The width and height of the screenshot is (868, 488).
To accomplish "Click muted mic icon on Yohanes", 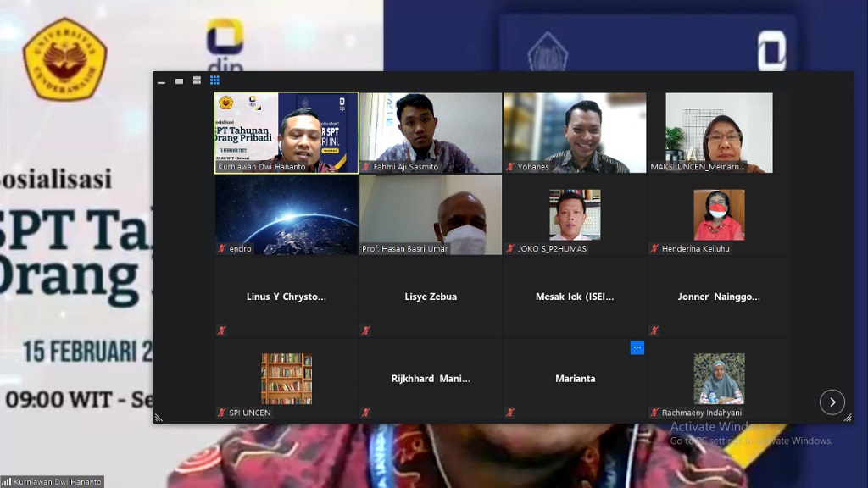I will tap(510, 167).
